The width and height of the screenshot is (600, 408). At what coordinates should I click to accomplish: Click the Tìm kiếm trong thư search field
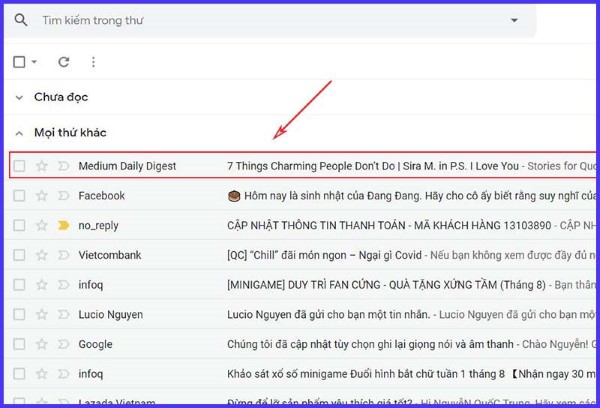(250, 20)
